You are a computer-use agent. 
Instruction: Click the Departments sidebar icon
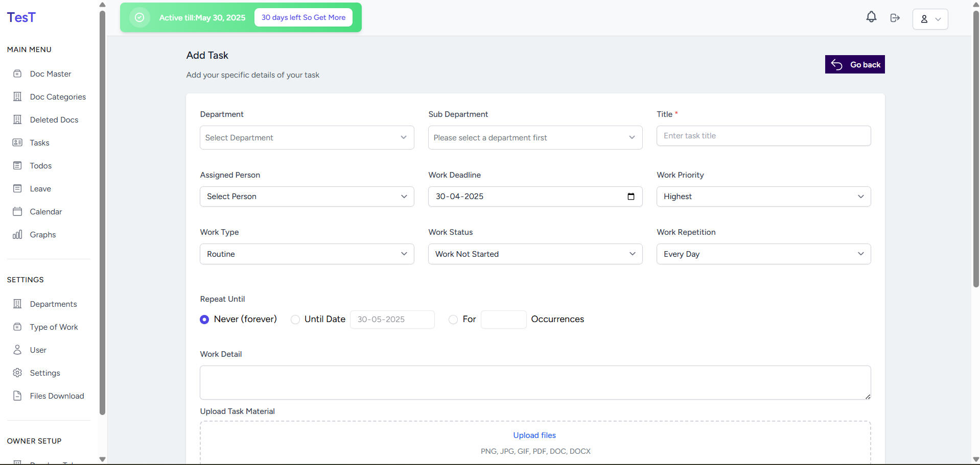17,304
